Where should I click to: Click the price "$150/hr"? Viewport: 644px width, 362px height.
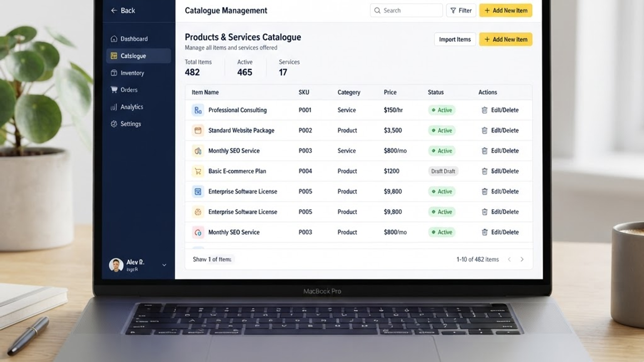(393, 110)
